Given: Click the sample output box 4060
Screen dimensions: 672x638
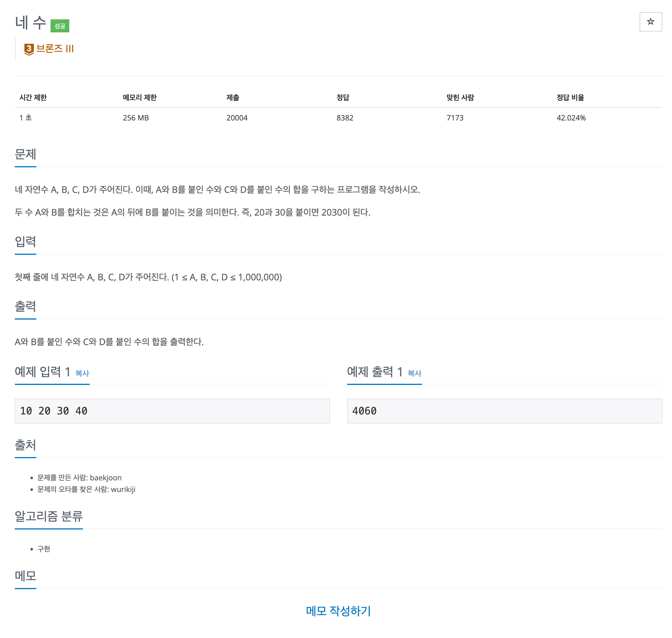Looking at the screenshot, I should pyautogui.click(x=504, y=411).
